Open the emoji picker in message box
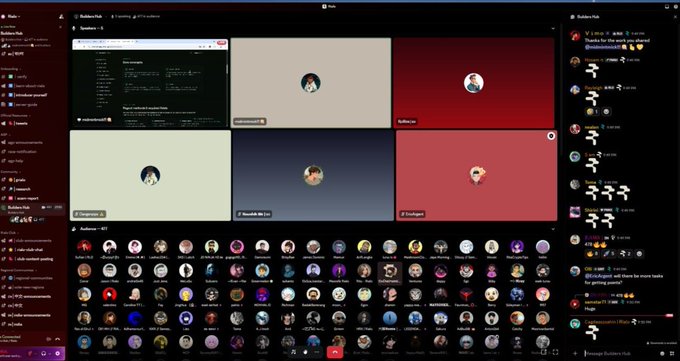Viewport: 680px width, 361px height. (662, 353)
